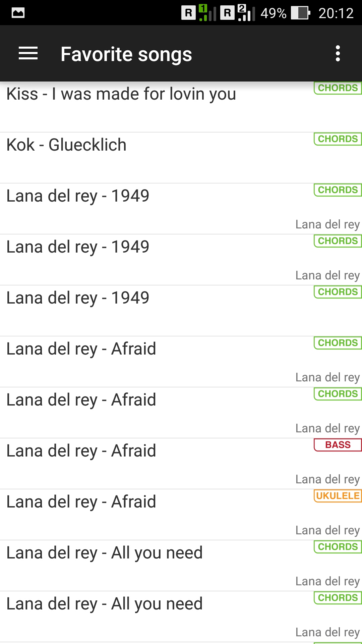Image resolution: width=362 pixels, height=644 pixels.
Task: Tap Lana del rey artist label below BASS badge
Action: pos(327,479)
